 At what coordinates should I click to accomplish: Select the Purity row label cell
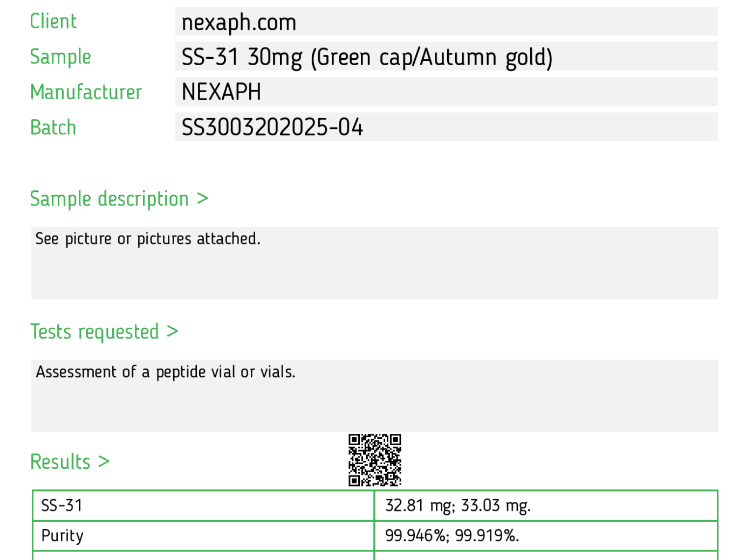pyautogui.click(x=203, y=536)
